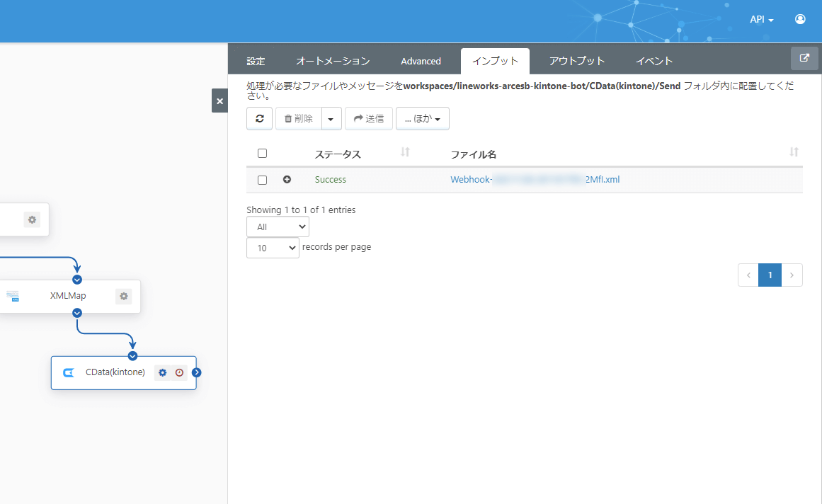822x504 pixels.
Task: Click the 送信 send button
Action: 369,118
